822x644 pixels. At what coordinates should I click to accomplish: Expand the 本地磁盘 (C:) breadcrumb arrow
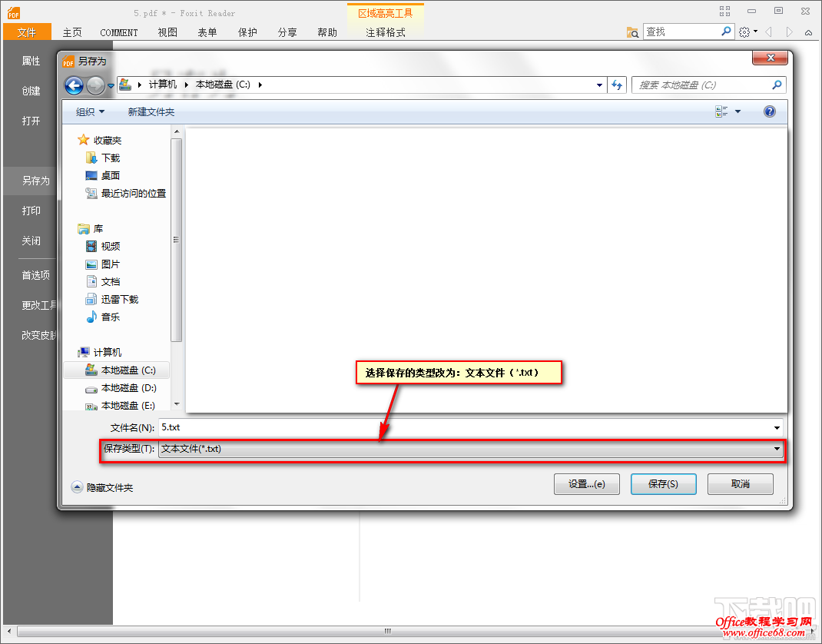[x=260, y=85]
